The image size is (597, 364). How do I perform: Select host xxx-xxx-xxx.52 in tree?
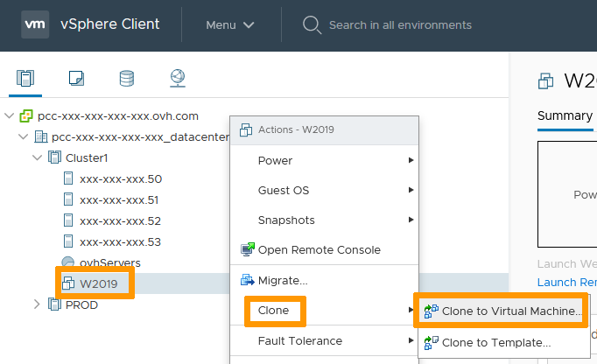[x=120, y=220]
